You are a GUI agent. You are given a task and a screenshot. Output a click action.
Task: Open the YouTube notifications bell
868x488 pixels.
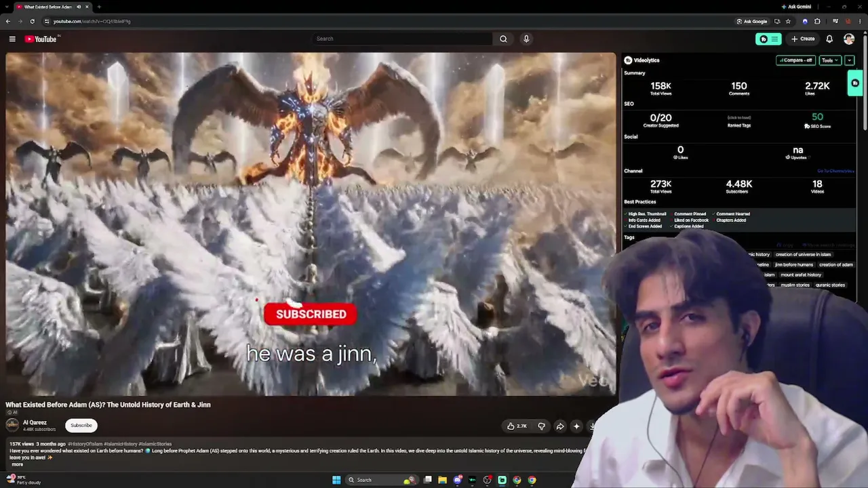coord(829,39)
